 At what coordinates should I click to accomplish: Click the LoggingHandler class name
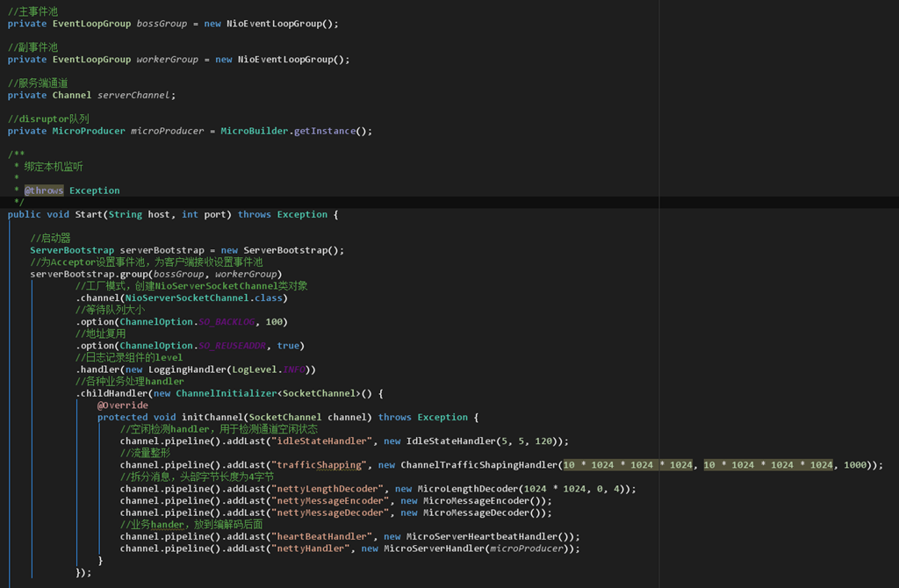click(x=188, y=369)
